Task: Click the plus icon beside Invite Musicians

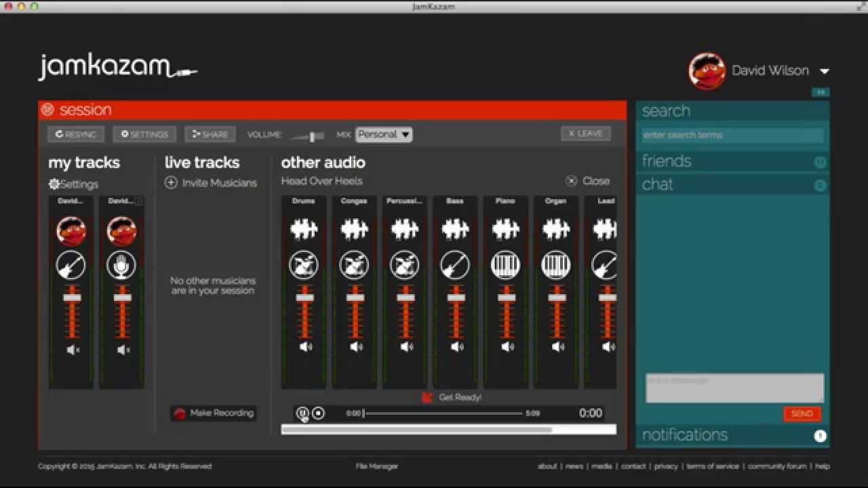Action: (171, 182)
